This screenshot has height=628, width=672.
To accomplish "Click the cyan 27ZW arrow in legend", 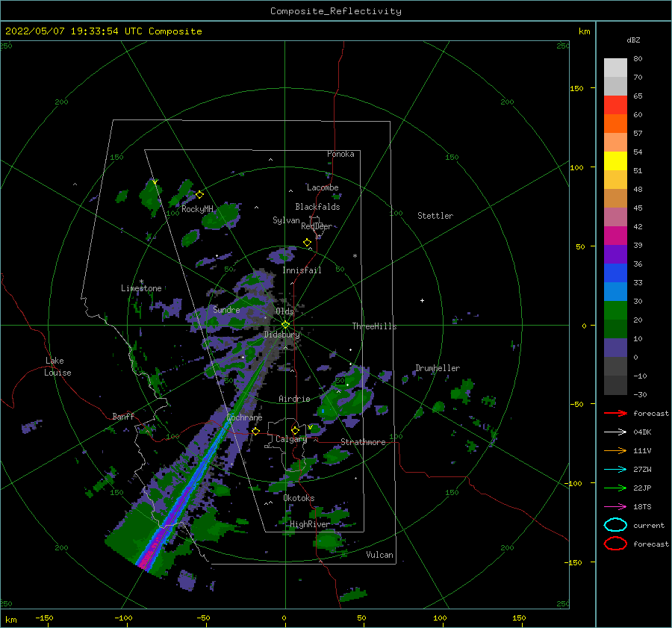I will (615, 470).
